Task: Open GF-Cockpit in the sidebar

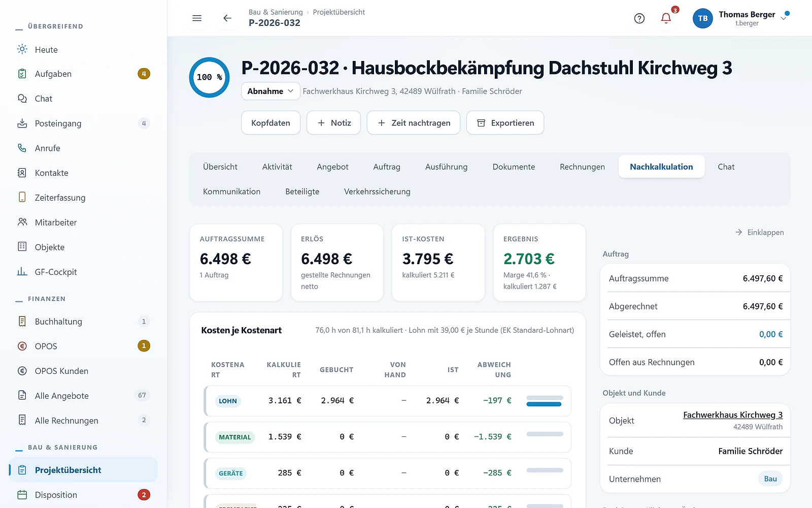Action: [83, 272]
